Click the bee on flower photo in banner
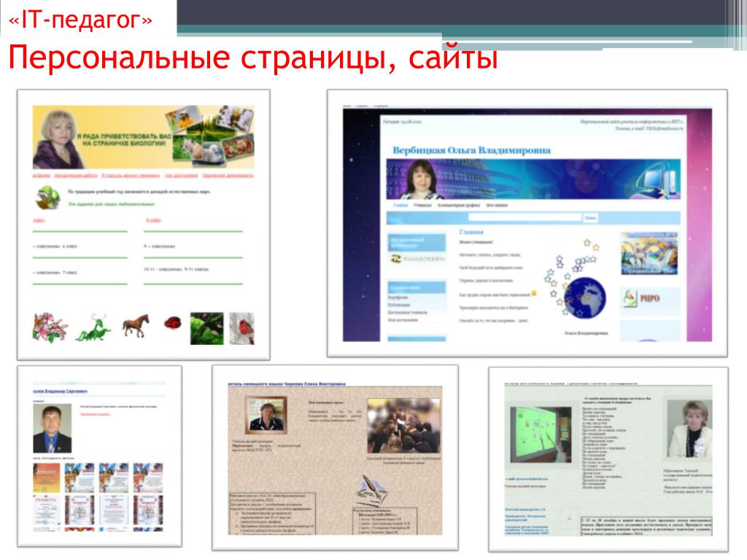The image size is (747, 560). 184,119
